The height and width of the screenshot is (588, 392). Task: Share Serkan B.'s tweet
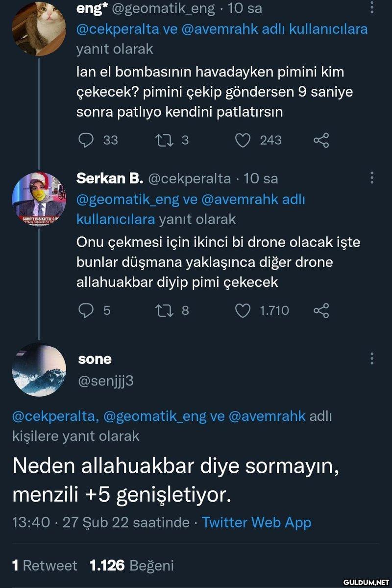(321, 310)
